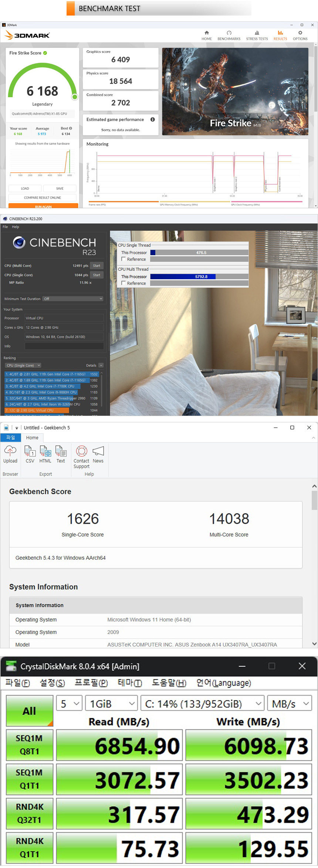Open drive dropdown showing C: 14%
Viewport: 318px width, 868px height.
click(203, 703)
